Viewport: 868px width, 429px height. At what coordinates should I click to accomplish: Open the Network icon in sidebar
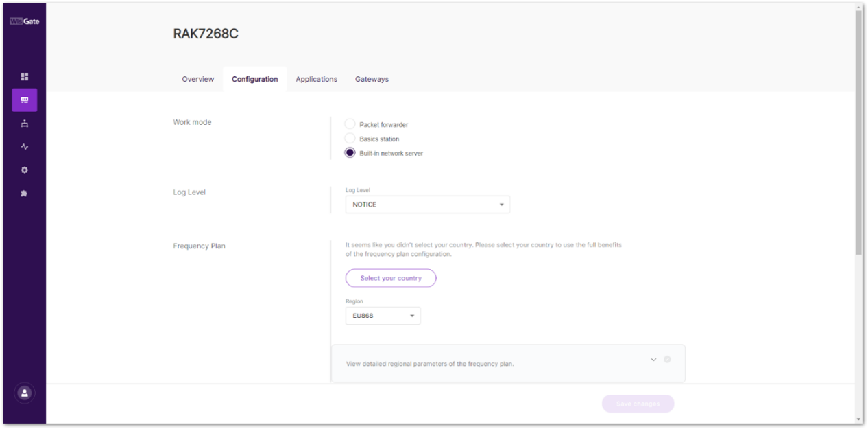(25, 124)
